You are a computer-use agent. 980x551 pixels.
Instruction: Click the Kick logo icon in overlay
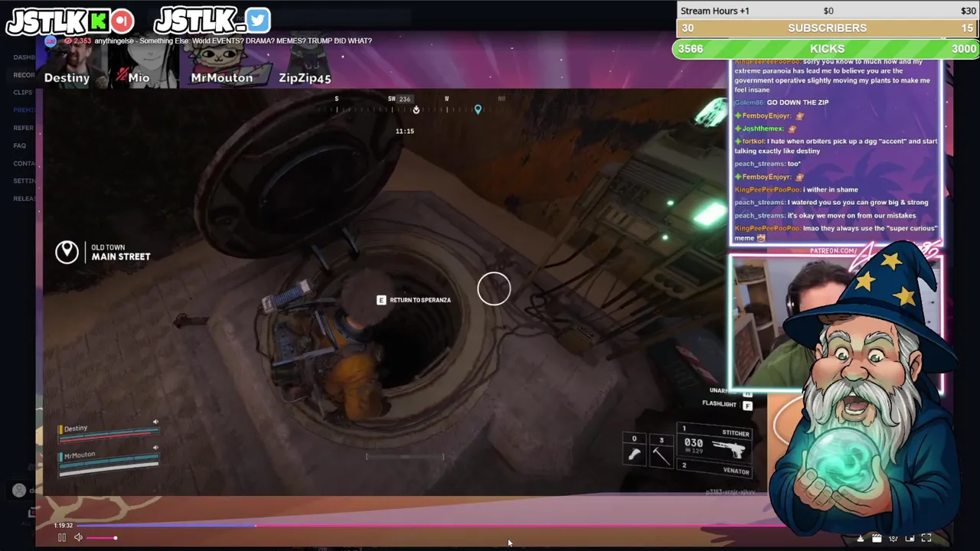point(100,21)
